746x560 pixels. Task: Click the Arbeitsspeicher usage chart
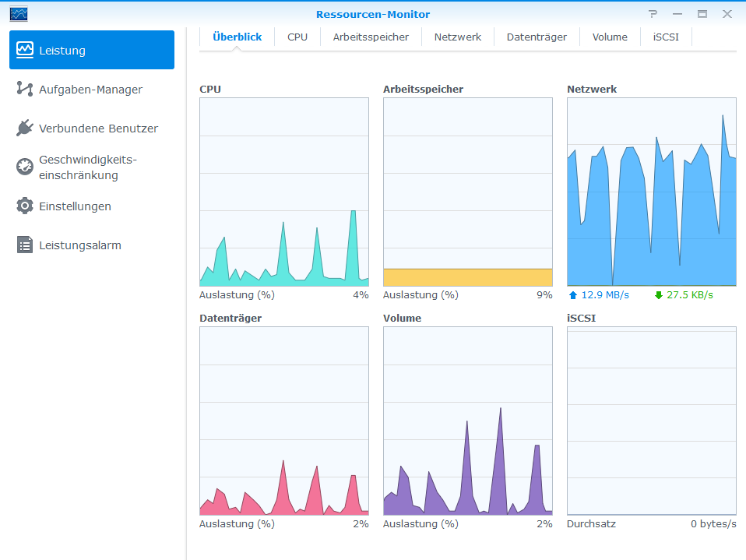[468, 192]
